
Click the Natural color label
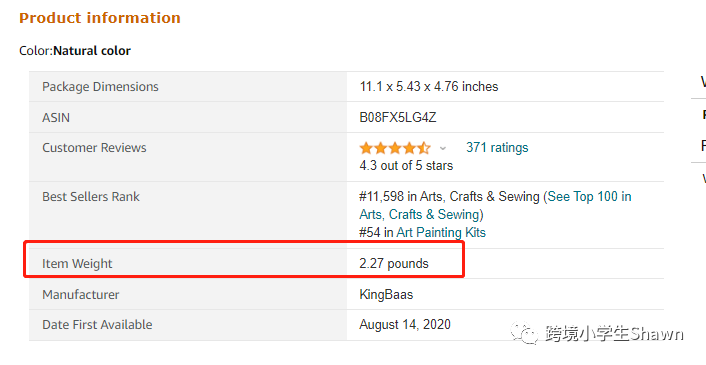coord(92,51)
